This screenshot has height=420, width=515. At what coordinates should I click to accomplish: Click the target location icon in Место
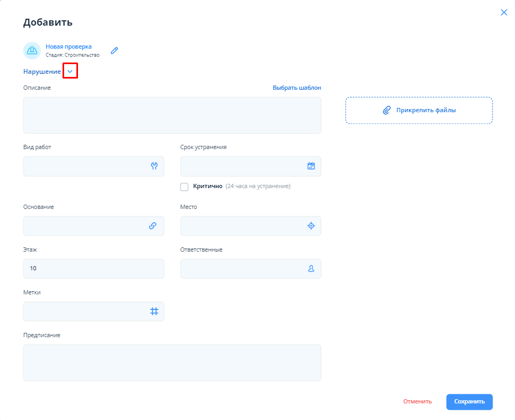(x=311, y=226)
